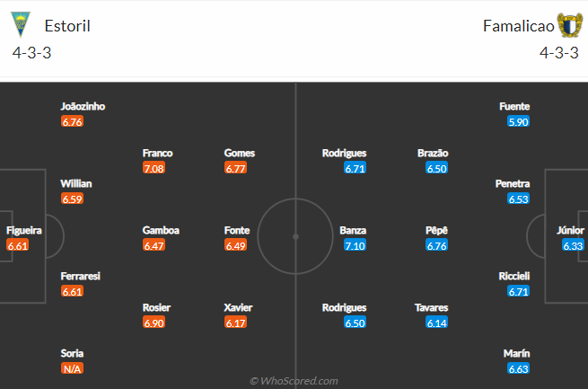The image size is (588, 389).
Task: Open the Estoril team name link
Action: click(67, 26)
